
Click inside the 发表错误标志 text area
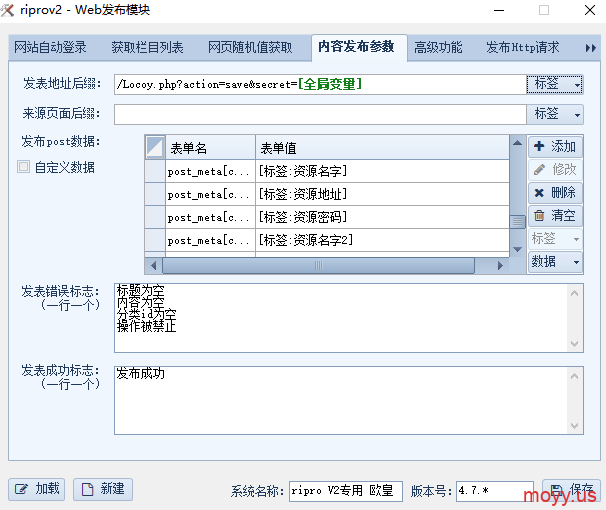coord(348,318)
